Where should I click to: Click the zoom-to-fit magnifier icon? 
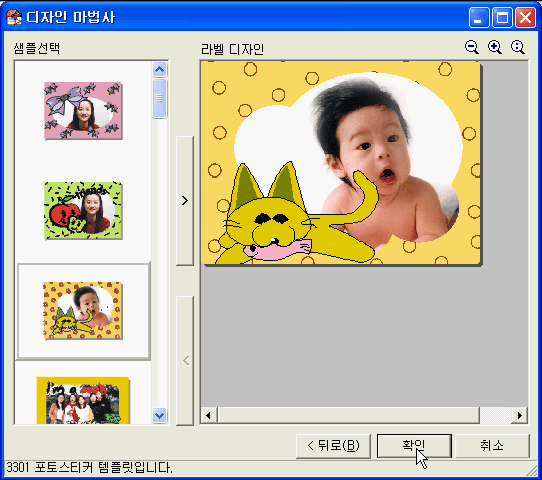point(518,47)
